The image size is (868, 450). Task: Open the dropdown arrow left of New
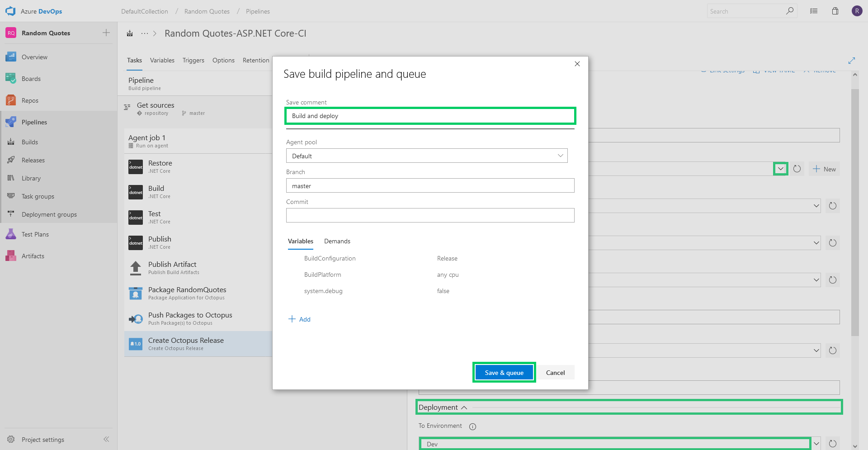[x=781, y=169]
